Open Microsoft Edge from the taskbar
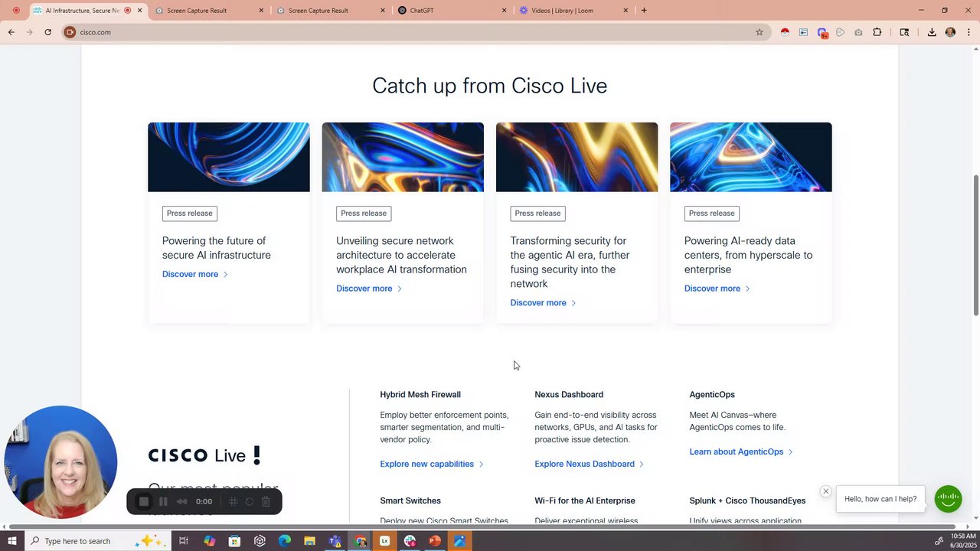The image size is (980, 551). (x=285, y=541)
